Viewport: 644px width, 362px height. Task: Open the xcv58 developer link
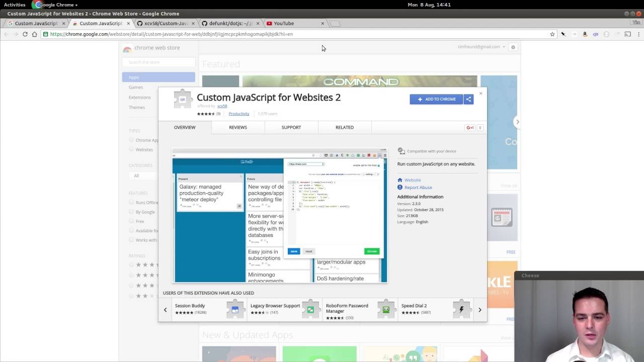(x=222, y=106)
